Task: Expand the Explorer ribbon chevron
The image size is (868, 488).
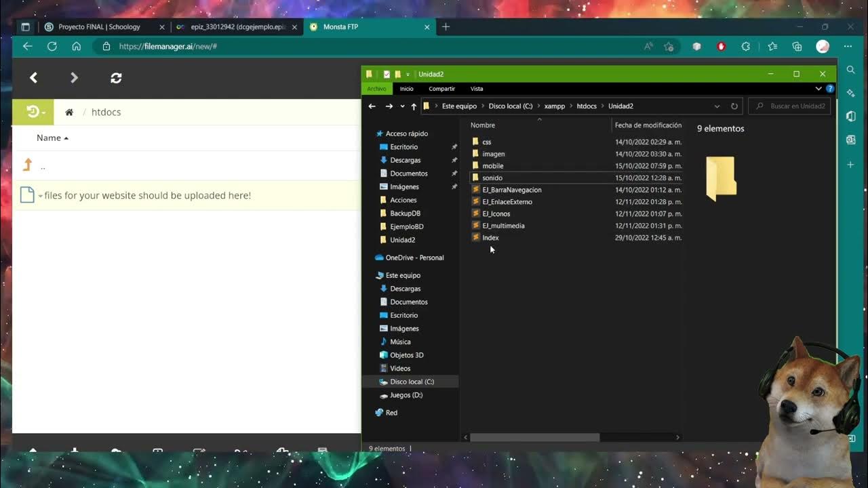Action: [x=818, y=89]
